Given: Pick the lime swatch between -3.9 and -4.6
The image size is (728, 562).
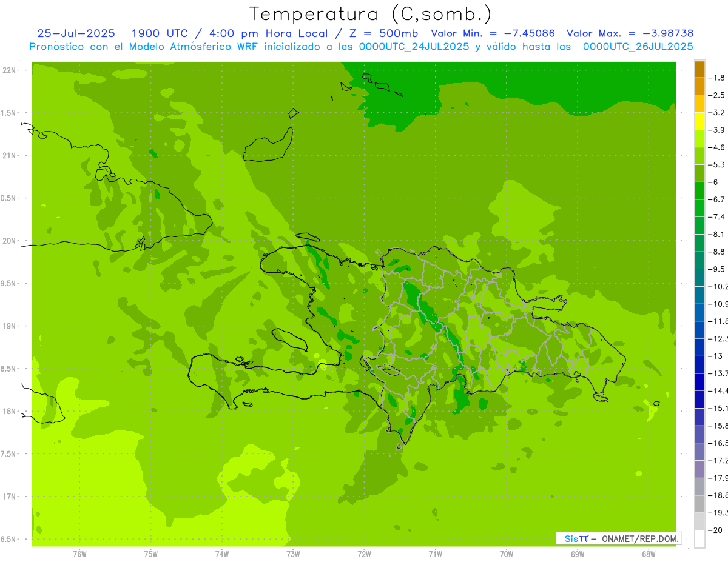Looking at the screenshot, I should pyautogui.click(x=700, y=139).
